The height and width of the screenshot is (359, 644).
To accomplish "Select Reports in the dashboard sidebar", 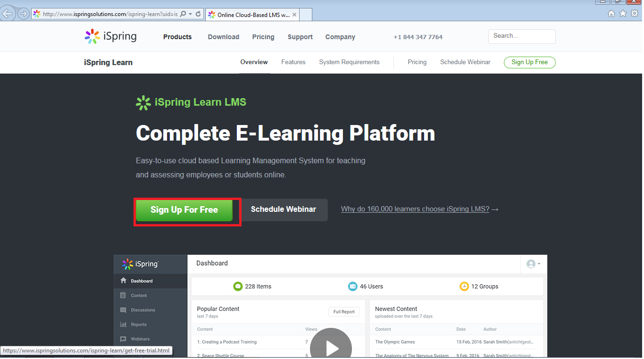I will [151, 325].
